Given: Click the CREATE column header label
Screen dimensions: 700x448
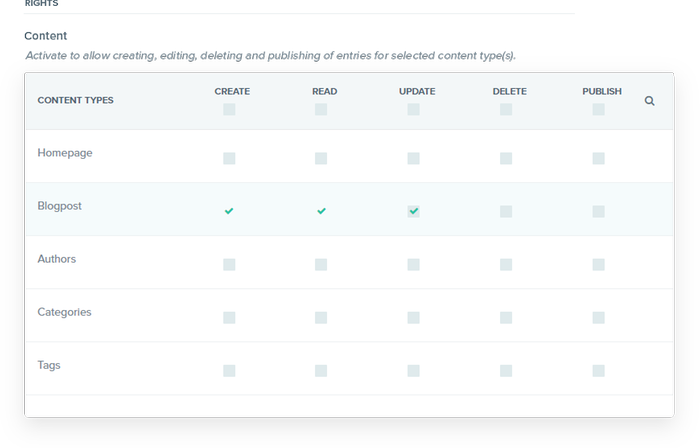Looking at the screenshot, I should pyautogui.click(x=232, y=91).
